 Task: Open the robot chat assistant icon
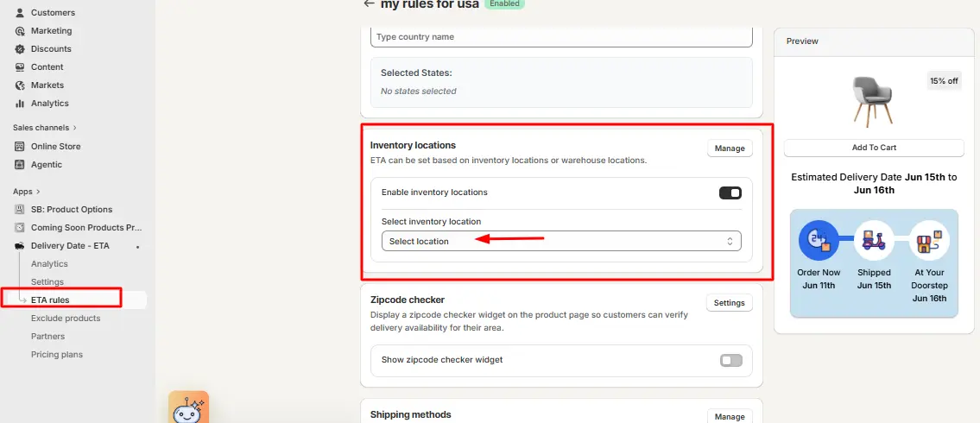tap(189, 408)
